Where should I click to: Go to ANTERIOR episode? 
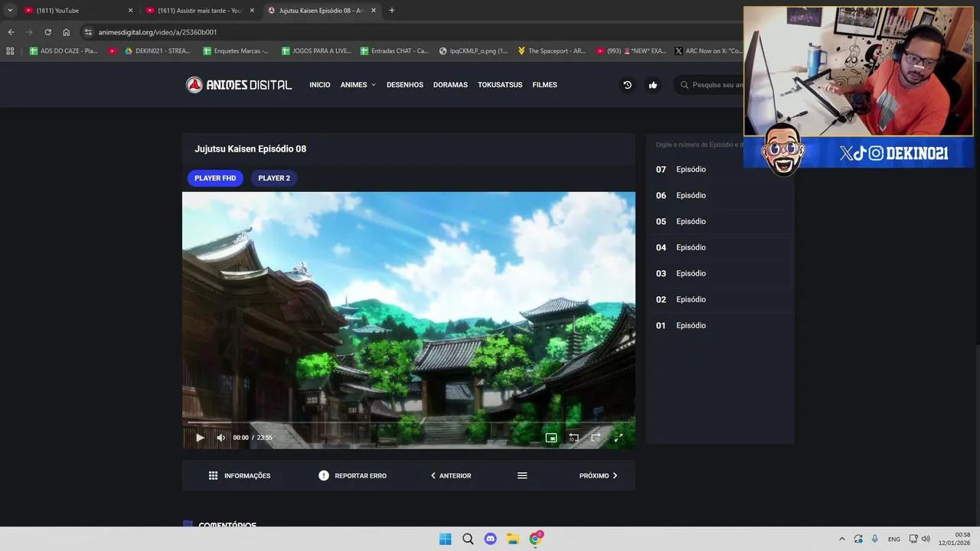click(x=451, y=476)
